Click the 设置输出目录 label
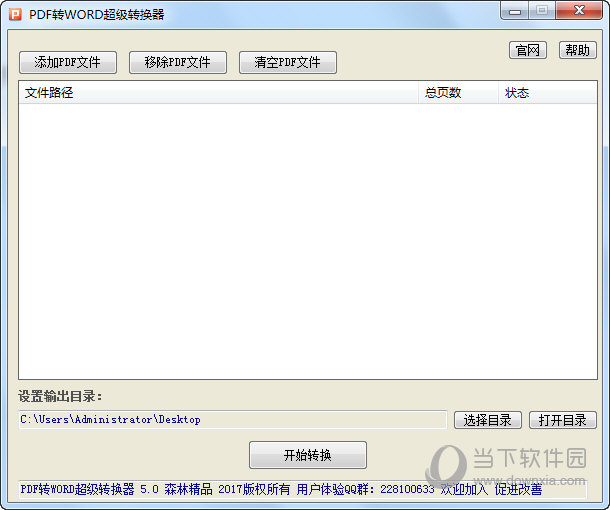The width and height of the screenshot is (610, 510). point(60,396)
